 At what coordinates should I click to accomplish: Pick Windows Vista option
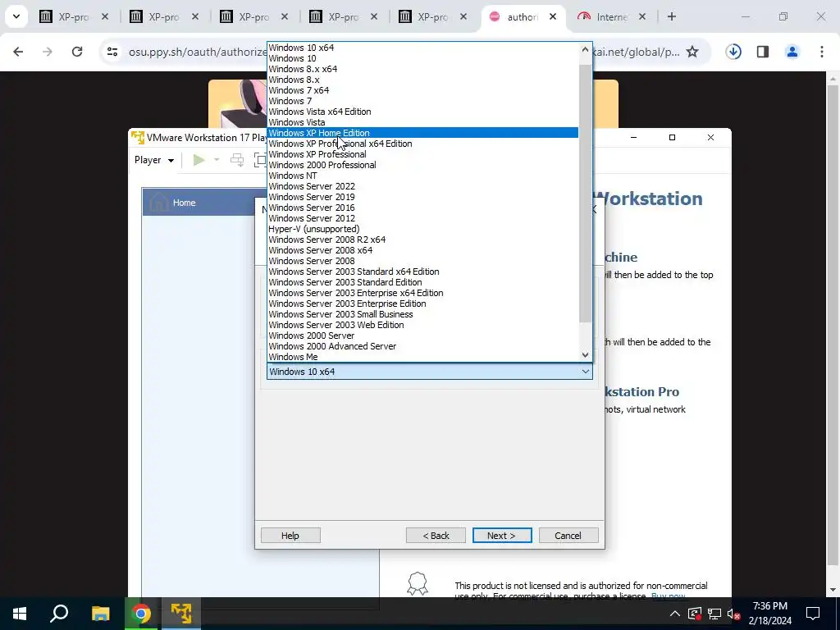[x=422, y=123]
